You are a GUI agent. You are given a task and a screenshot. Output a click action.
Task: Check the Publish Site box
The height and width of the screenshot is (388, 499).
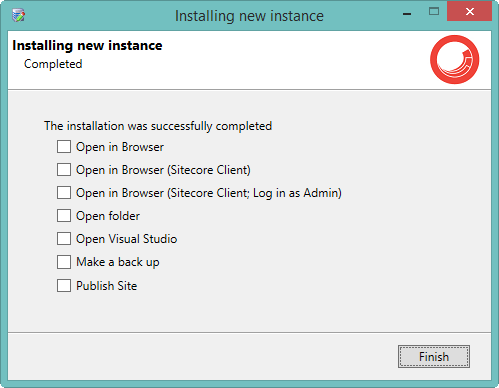(x=64, y=286)
